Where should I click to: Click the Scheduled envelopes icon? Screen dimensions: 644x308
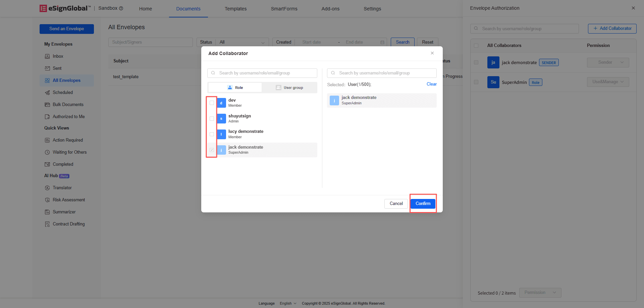tap(47, 93)
